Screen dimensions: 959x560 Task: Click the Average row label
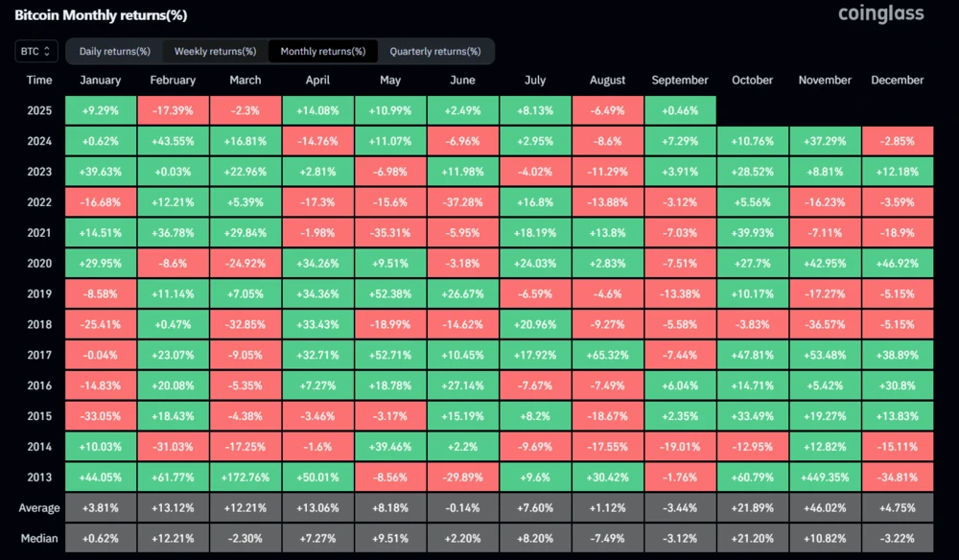pos(39,507)
